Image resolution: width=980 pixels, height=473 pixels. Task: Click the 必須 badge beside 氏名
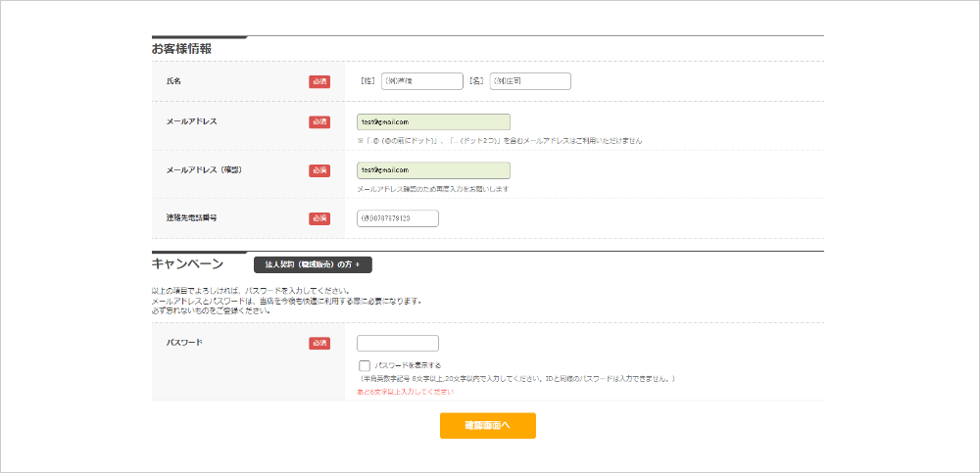[x=319, y=82]
